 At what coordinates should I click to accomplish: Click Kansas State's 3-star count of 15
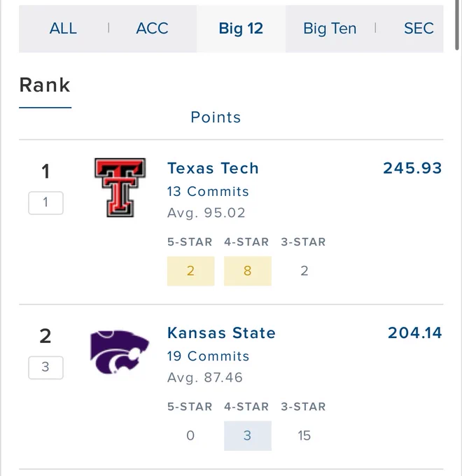coord(304,435)
